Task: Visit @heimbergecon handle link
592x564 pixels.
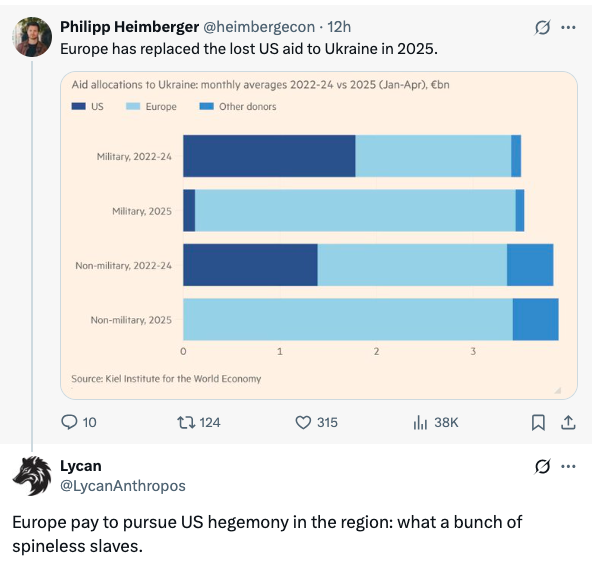Action: [259, 27]
